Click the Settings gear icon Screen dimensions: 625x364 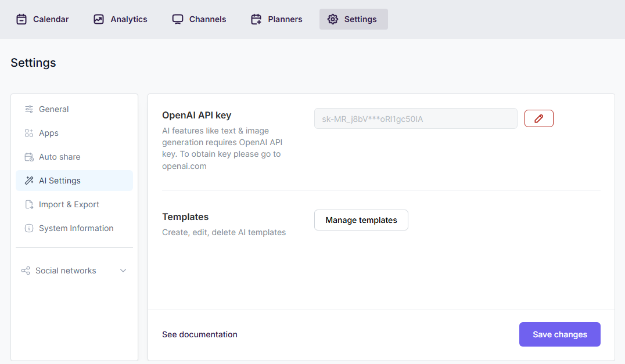click(333, 19)
